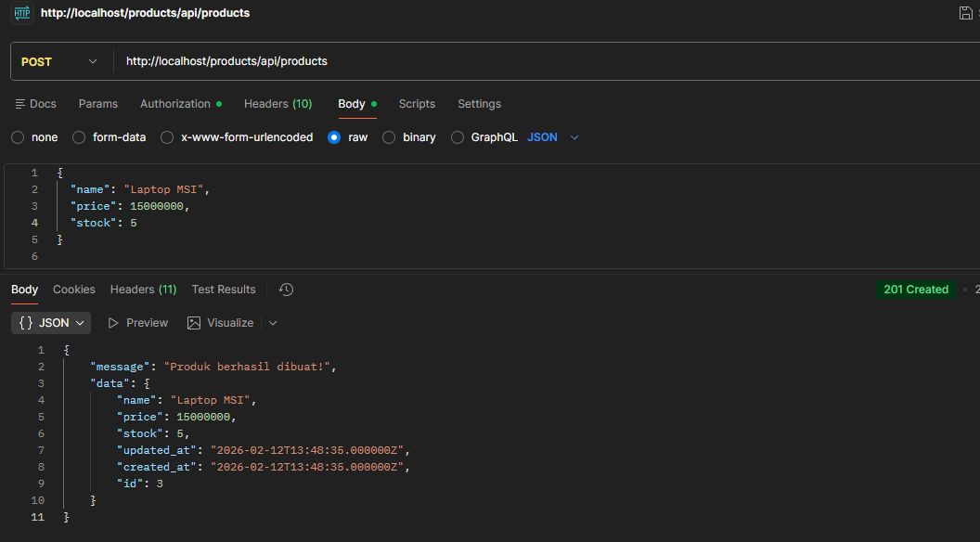Select the GraphQL radio option
Screen dimensions: 980x542
457,137
